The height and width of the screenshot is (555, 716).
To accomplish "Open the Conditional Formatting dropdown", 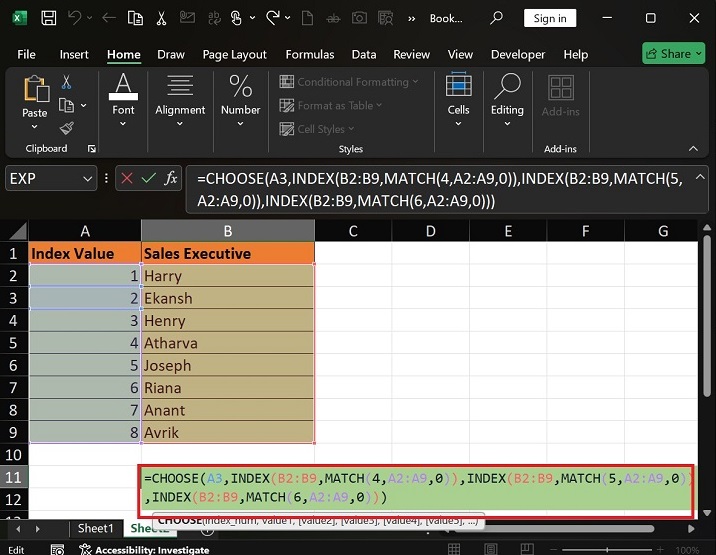I will (349, 82).
